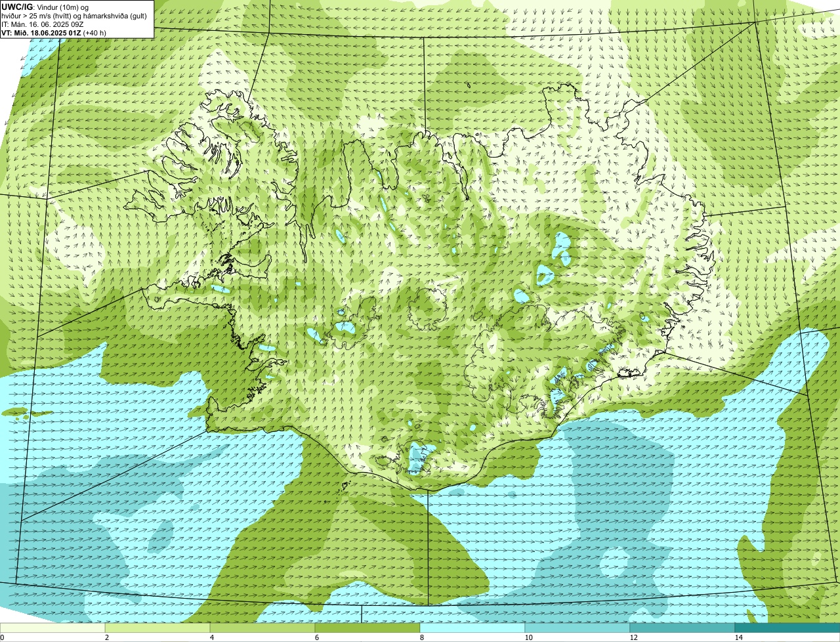
Task: Click the legend scale label "8"
Action: pos(421,637)
